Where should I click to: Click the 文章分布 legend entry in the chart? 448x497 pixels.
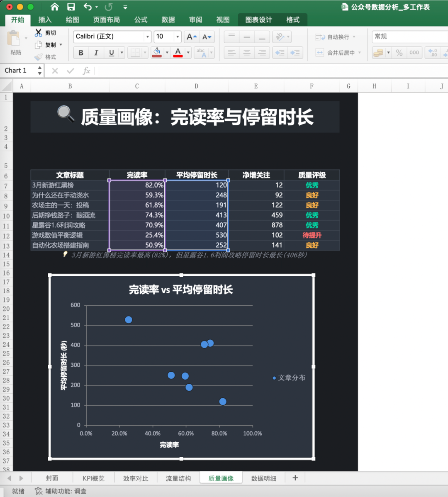tap(289, 378)
